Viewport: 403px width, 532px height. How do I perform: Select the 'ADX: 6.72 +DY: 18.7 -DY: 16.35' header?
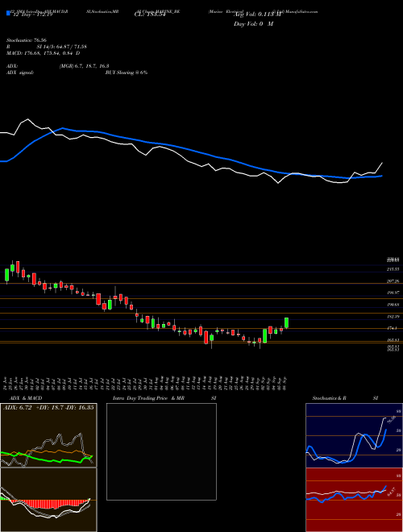(x=48, y=408)
